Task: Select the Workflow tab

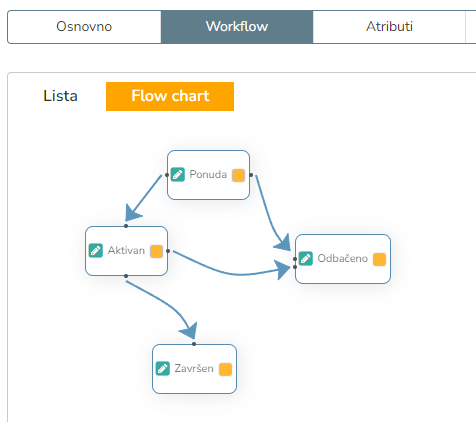Action: pos(237,27)
